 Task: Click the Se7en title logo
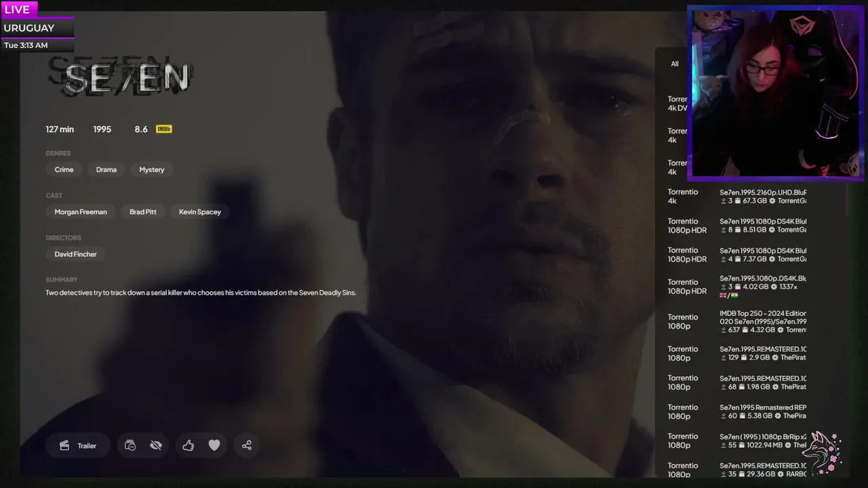tap(122, 78)
